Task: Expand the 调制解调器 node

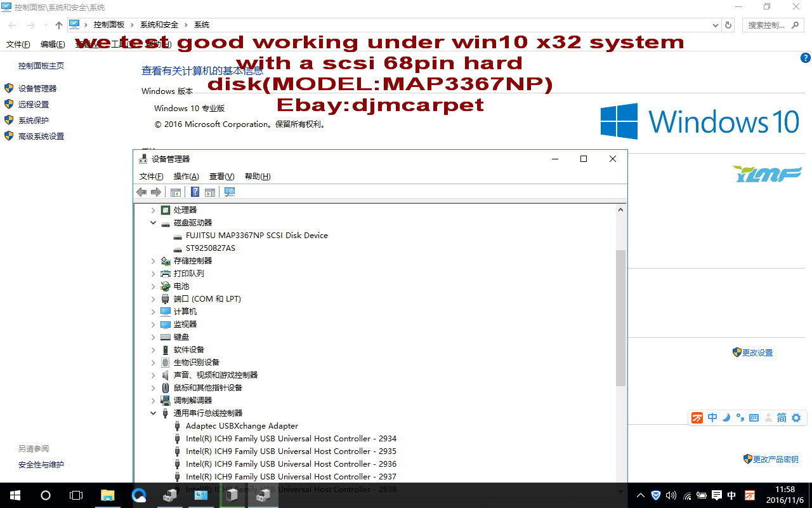Action: click(x=153, y=401)
